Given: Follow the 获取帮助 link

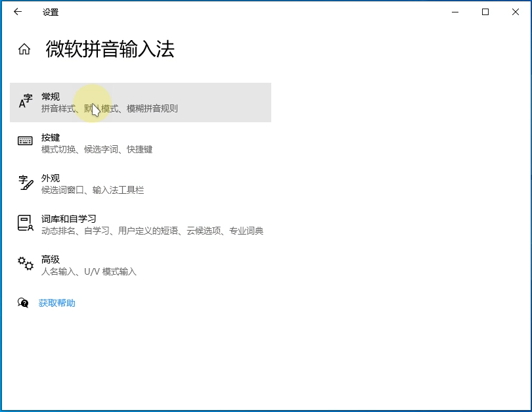Looking at the screenshot, I should click(x=56, y=303).
